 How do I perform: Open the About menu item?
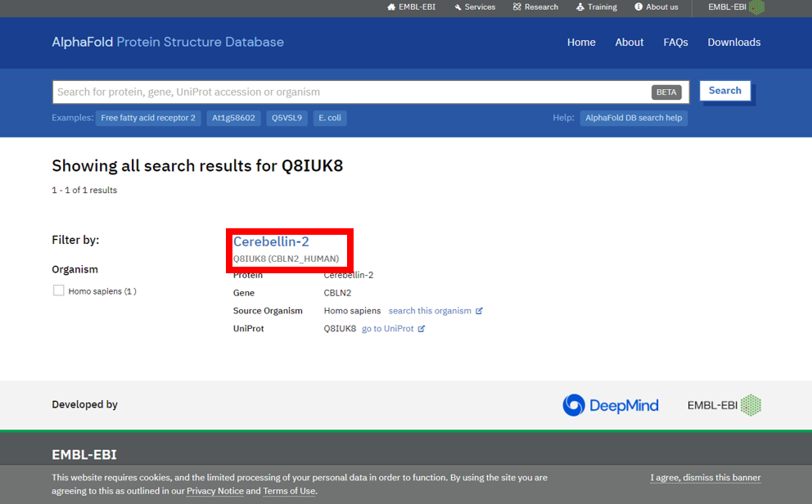(629, 43)
